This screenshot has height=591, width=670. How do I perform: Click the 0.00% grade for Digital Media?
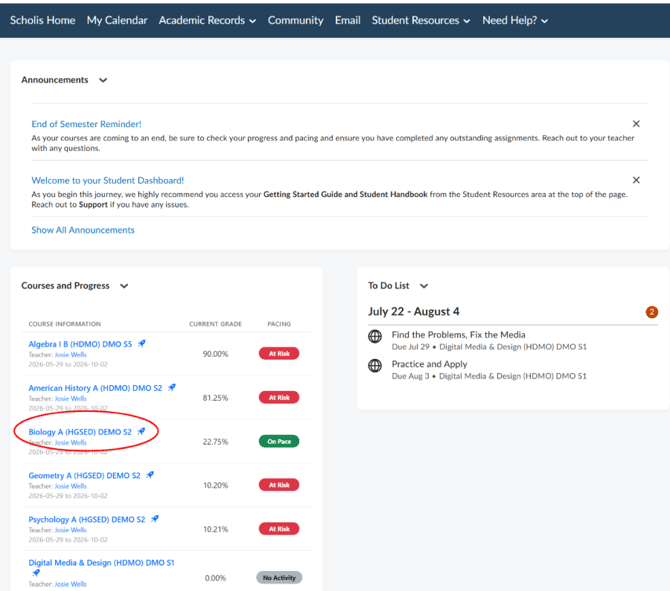pyautogui.click(x=215, y=578)
